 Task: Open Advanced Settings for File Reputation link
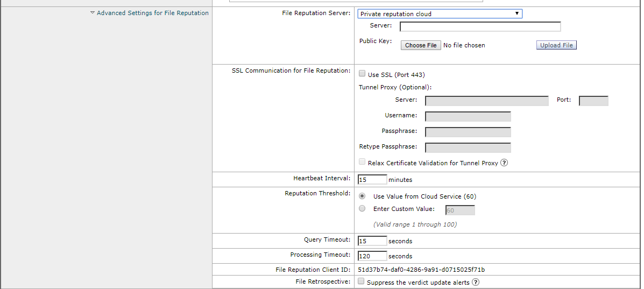152,13
